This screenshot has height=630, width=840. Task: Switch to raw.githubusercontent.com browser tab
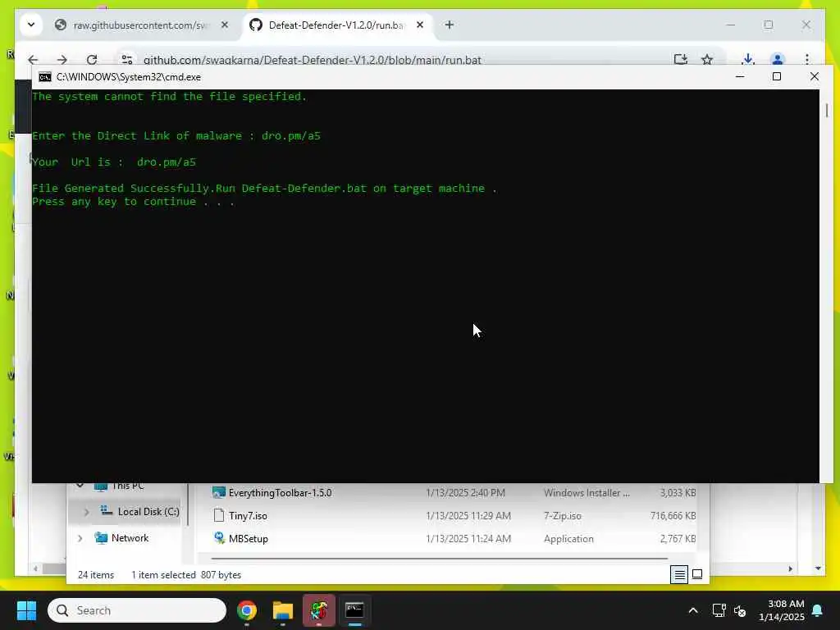tap(140, 25)
